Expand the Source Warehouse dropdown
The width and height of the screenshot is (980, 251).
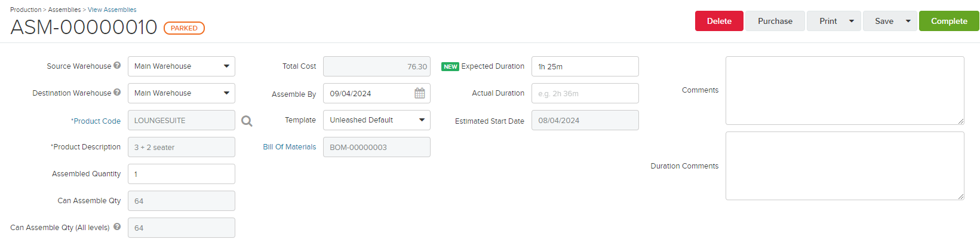[226, 66]
